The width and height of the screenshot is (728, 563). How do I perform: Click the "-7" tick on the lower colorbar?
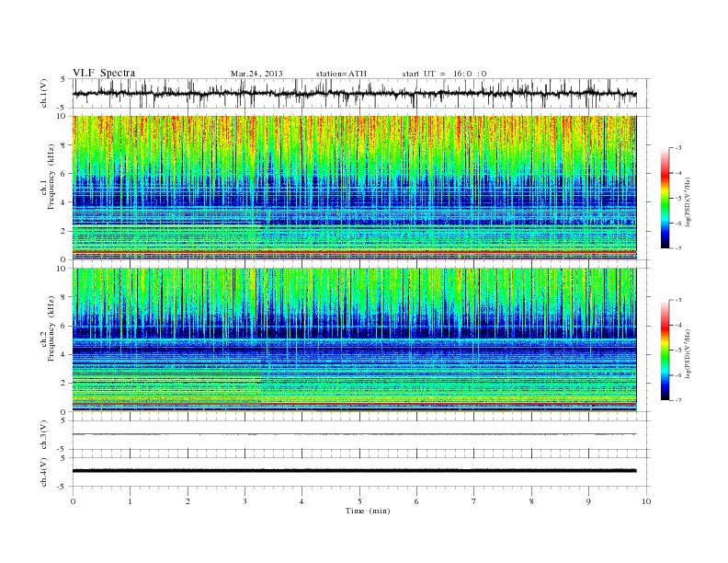tap(677, 400)
